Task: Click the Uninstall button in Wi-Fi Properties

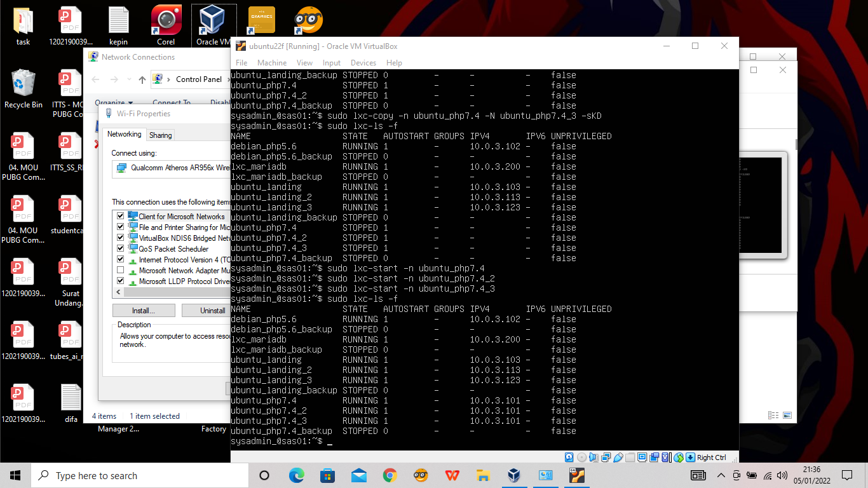Action: click(x=207, y=311)
